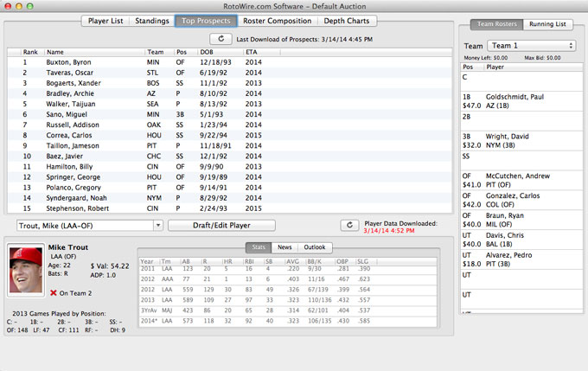Screen dimensions: 588x371
Task: Select Russell, Addison prospect
Action: coord(229,125)
